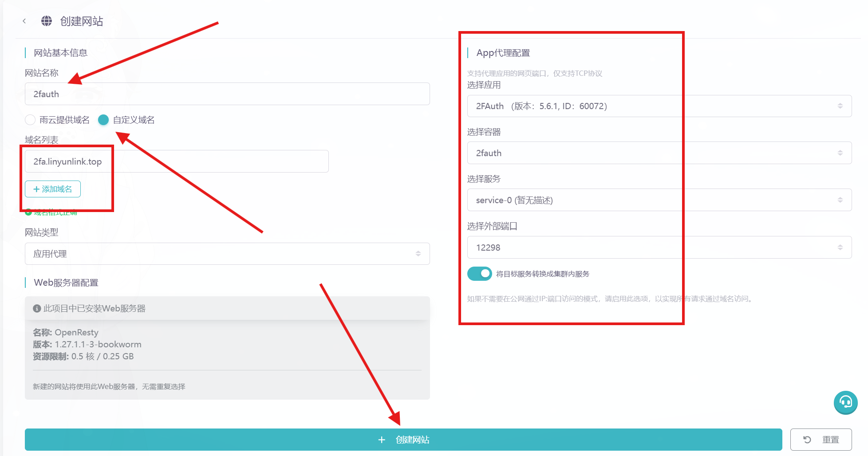Focus the 网站名称 input field
868x456 pixels.
click(227, 94)
